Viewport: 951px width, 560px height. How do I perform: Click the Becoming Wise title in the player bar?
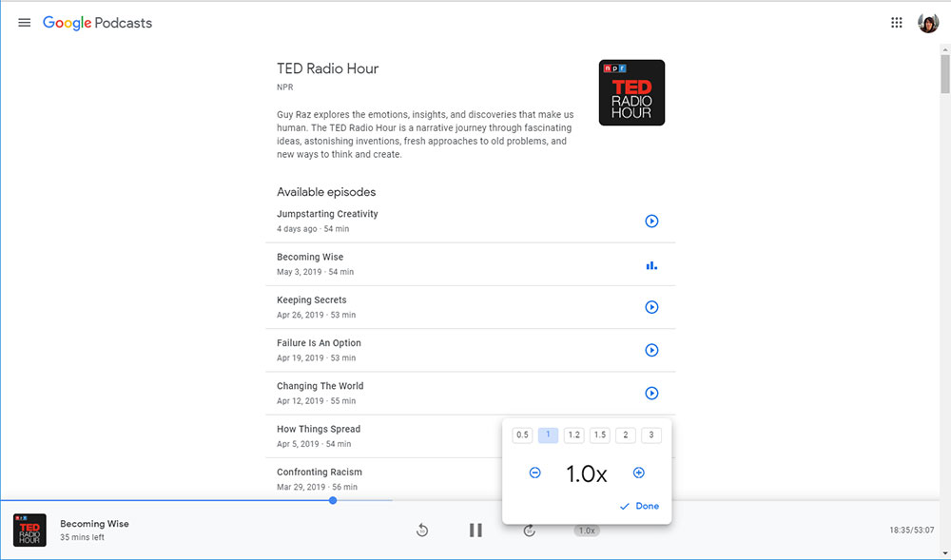pyautogui.click(x=94, y=524)
